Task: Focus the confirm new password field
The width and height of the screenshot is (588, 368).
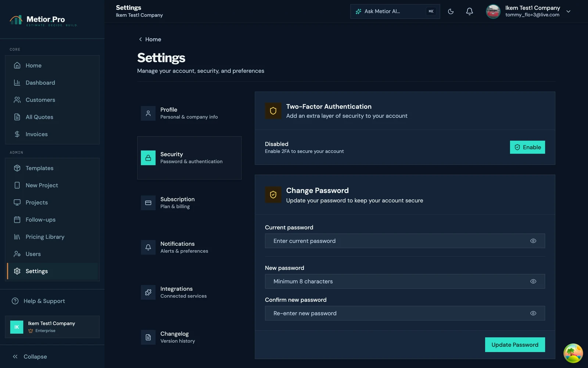Action: (x=405, y=313)
